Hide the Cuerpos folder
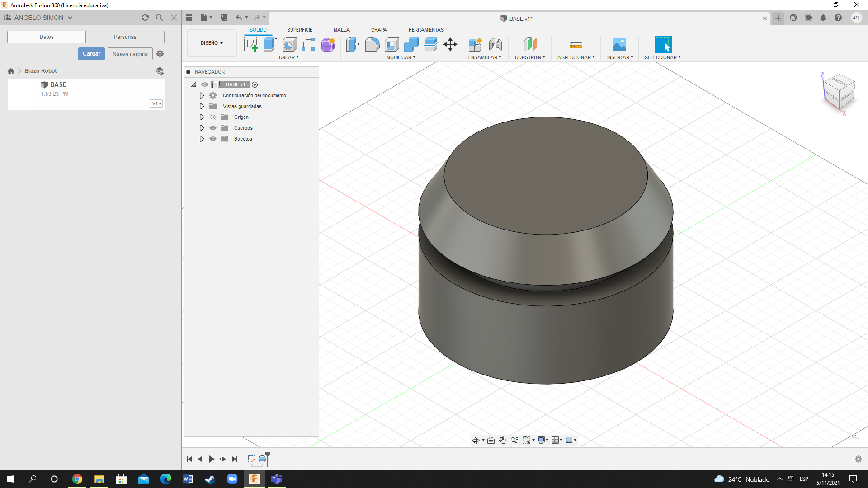 click(213, 128)
